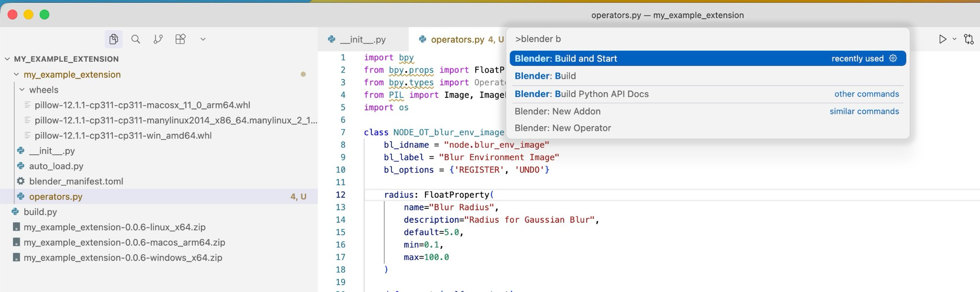Show additional views chevron dropdown

(x=203, y=39)
